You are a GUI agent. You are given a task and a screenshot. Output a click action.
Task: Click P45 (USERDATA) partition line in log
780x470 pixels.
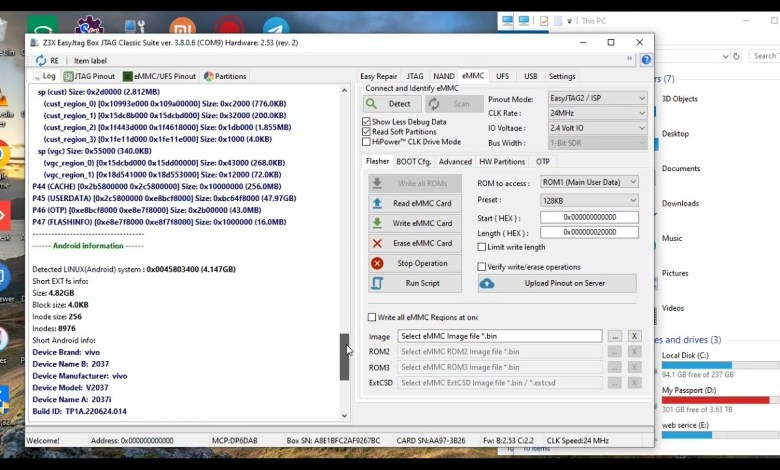point(164,198)
